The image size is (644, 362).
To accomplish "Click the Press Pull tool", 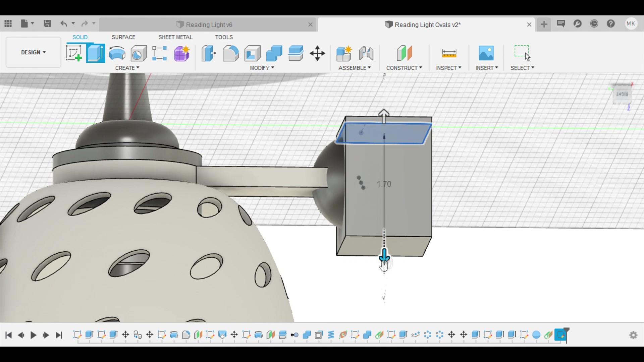I will (209, 53).
